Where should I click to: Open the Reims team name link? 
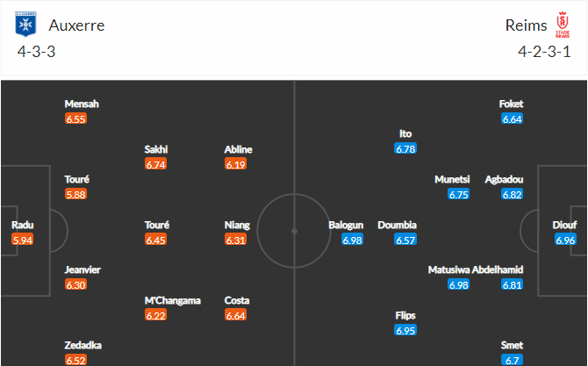click(x=526, y=25)
